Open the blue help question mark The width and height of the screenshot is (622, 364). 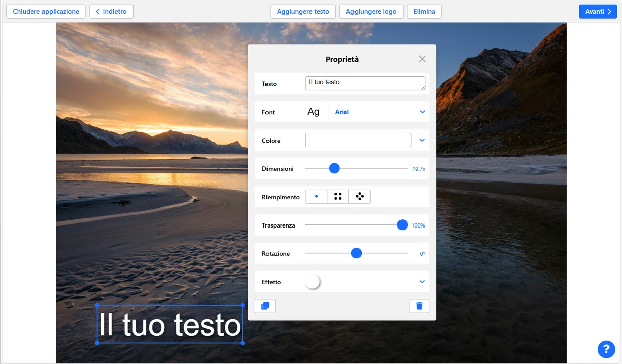(x=606, y=349)
